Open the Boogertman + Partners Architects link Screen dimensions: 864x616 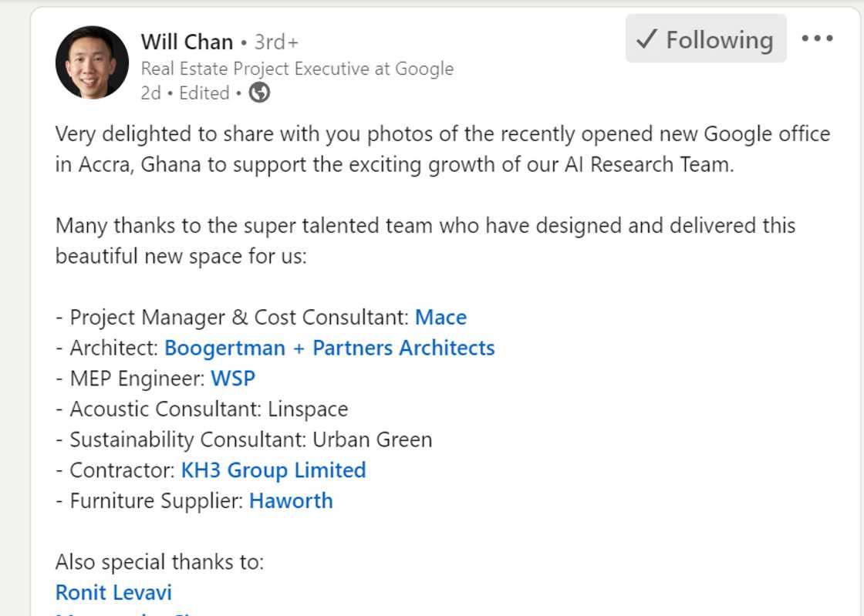coord(329,348)
